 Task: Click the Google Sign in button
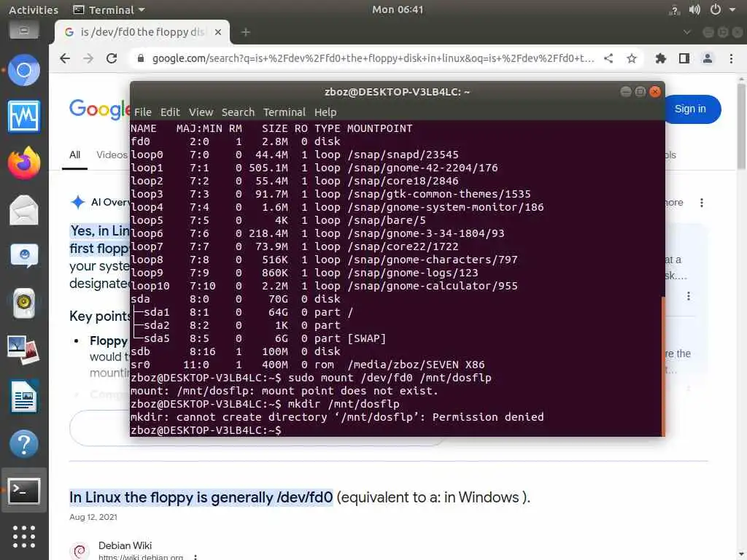(x=690, y=109)
